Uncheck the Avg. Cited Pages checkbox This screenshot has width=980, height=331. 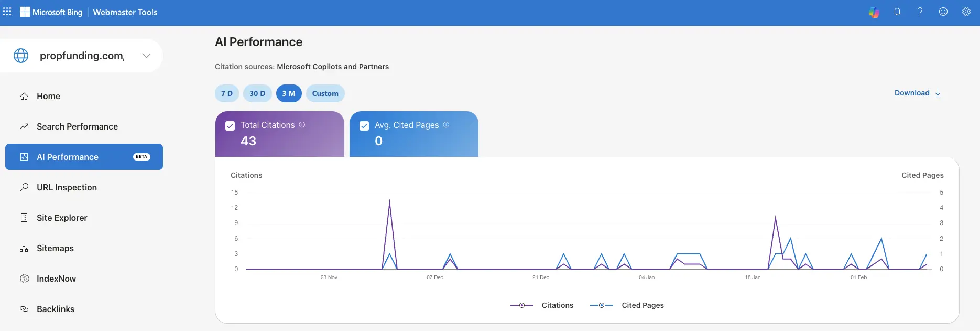tap(364, 126)
